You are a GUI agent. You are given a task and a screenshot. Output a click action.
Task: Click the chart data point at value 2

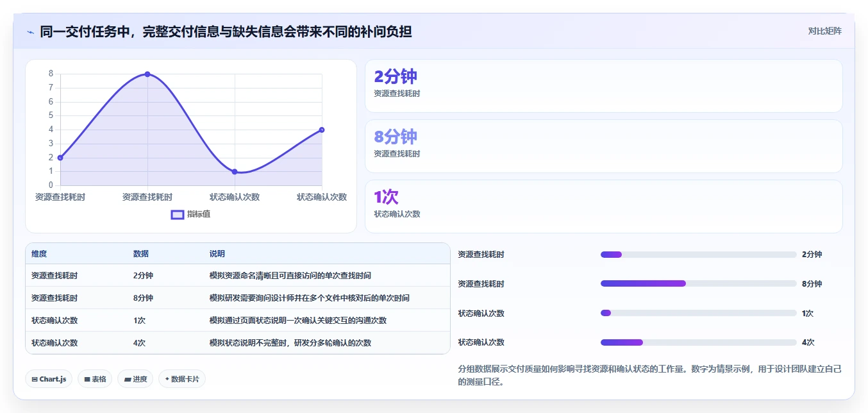tap(60, 158)
